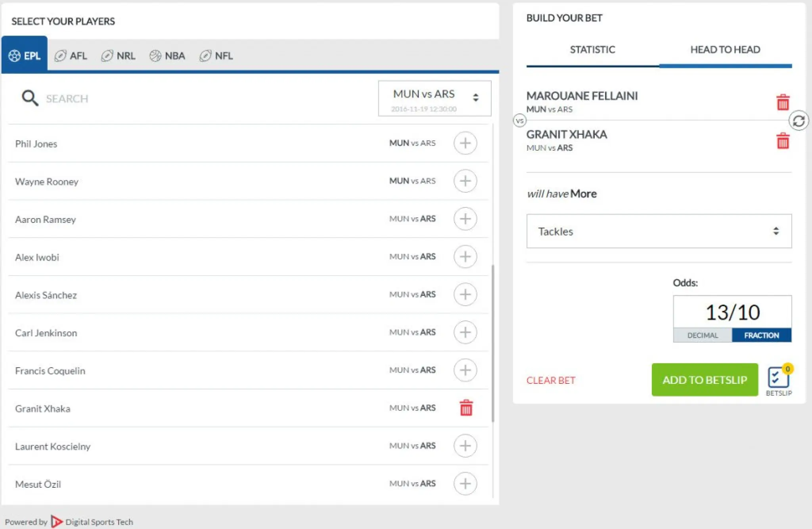Click the 13/10 odds value

click(x=733, y=312)
